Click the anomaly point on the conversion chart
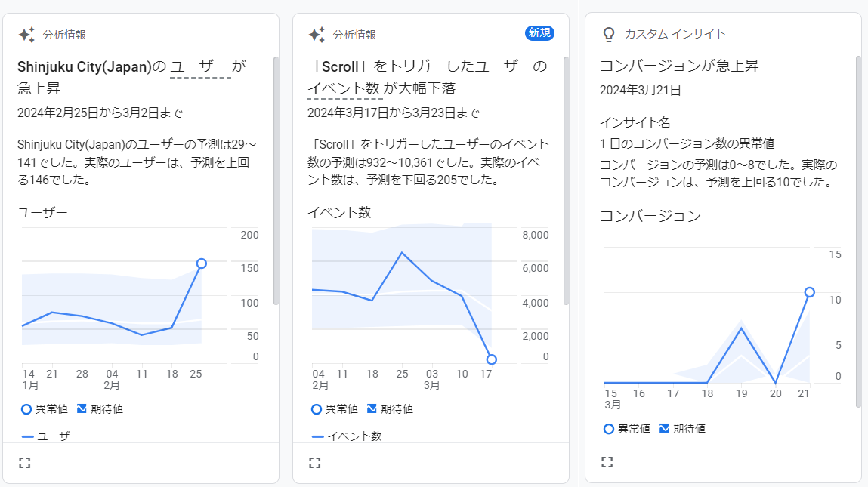 [810, 291]
